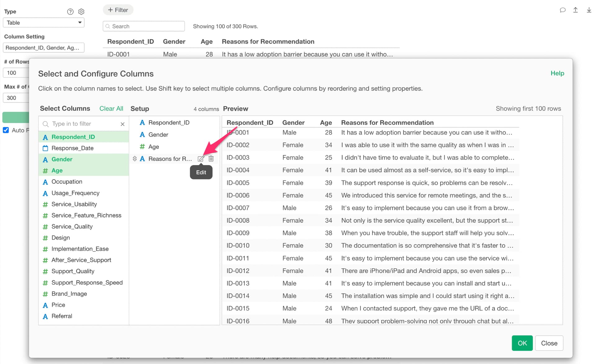Deselect the highlighted Gender column

pyautogui.click(x=62, y=159)
